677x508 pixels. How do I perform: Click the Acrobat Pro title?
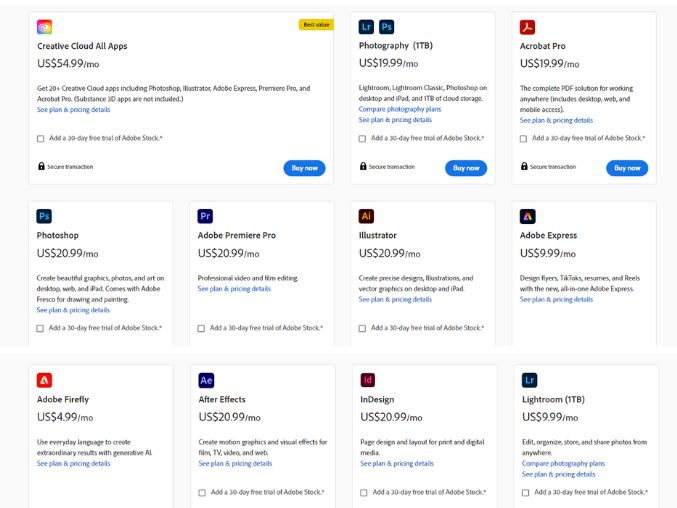(x=542, y=46)
